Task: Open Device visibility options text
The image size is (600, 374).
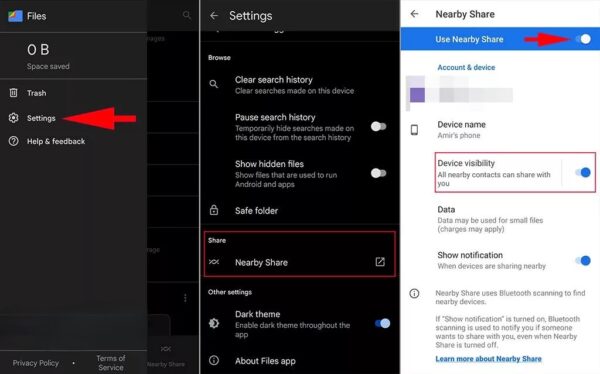Action: [494, 173]
